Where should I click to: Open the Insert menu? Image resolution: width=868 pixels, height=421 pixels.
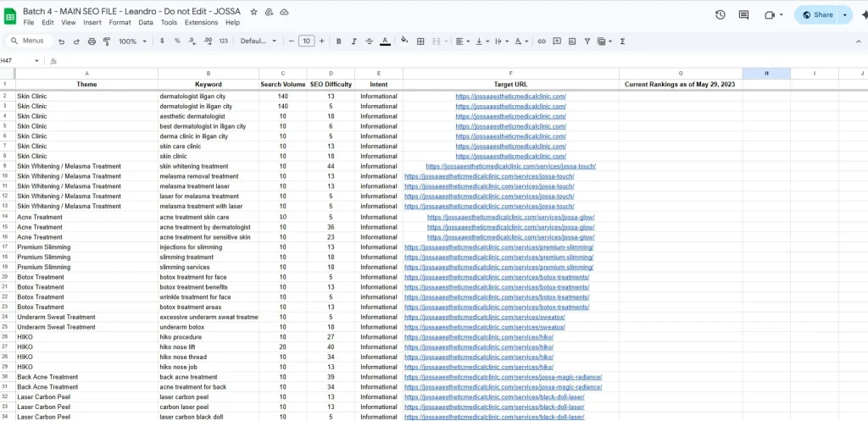92,23
